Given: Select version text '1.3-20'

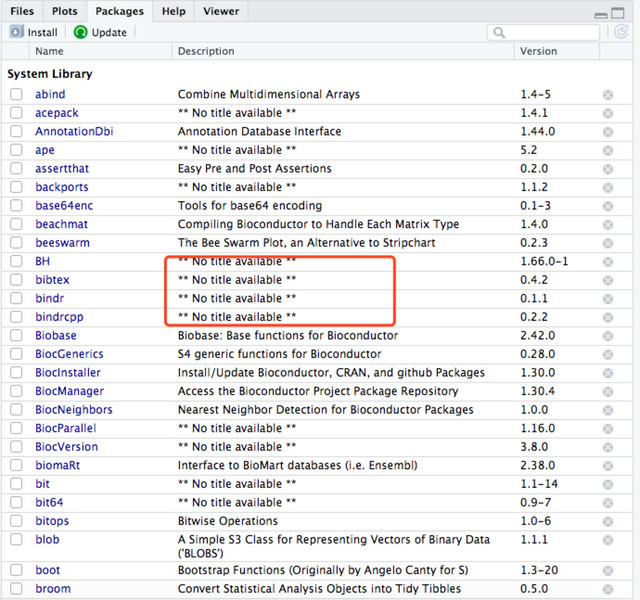Looking at the screenshot, I should [x=539, y=570].
